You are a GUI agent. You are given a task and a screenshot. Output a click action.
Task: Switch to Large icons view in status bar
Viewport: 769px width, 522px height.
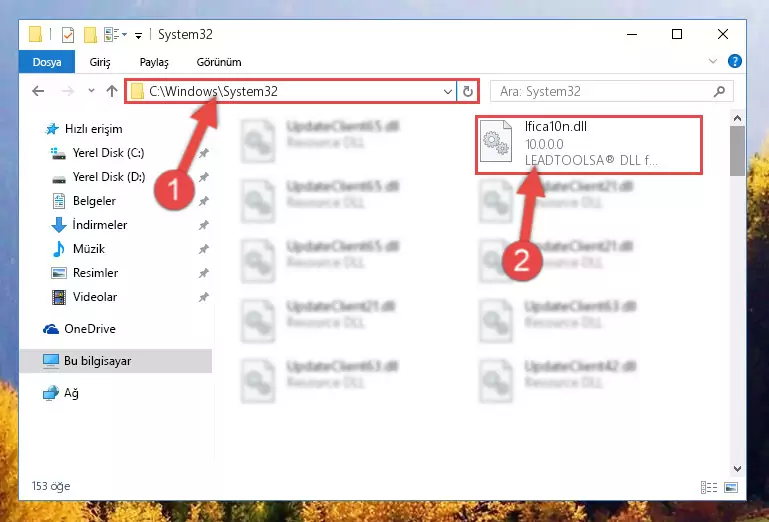pyautogui.click(x=731, y=487)
